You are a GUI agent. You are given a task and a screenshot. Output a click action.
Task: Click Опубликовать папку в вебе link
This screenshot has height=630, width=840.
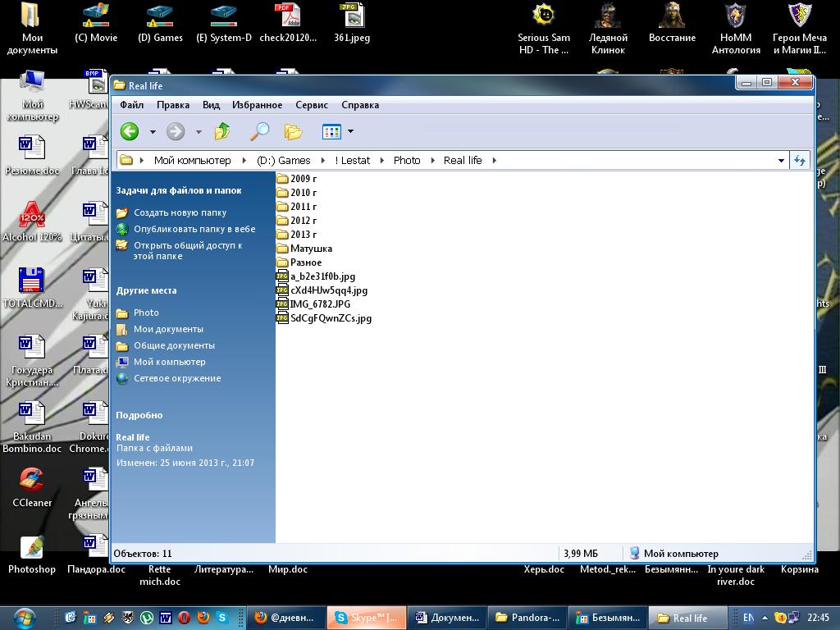tap(194, 229)
